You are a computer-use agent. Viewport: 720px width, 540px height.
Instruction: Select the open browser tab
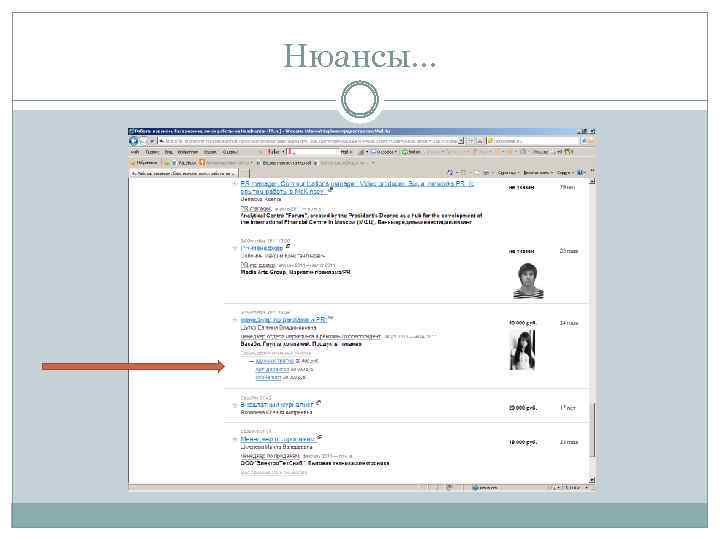point(184,174)
